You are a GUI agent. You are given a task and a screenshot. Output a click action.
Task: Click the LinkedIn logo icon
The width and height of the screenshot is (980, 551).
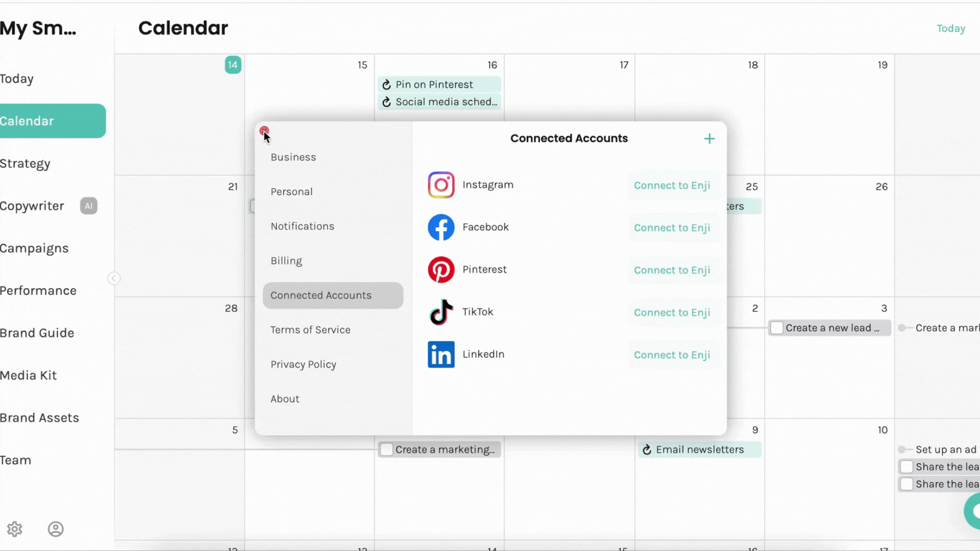pyautogui.click(x=441, y=355)
